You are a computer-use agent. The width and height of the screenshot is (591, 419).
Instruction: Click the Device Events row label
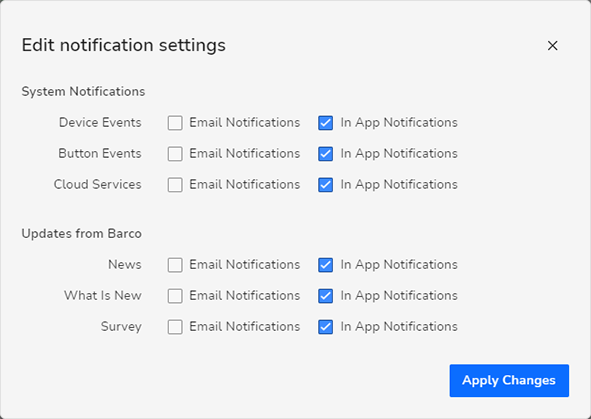[x=100, y=122]
